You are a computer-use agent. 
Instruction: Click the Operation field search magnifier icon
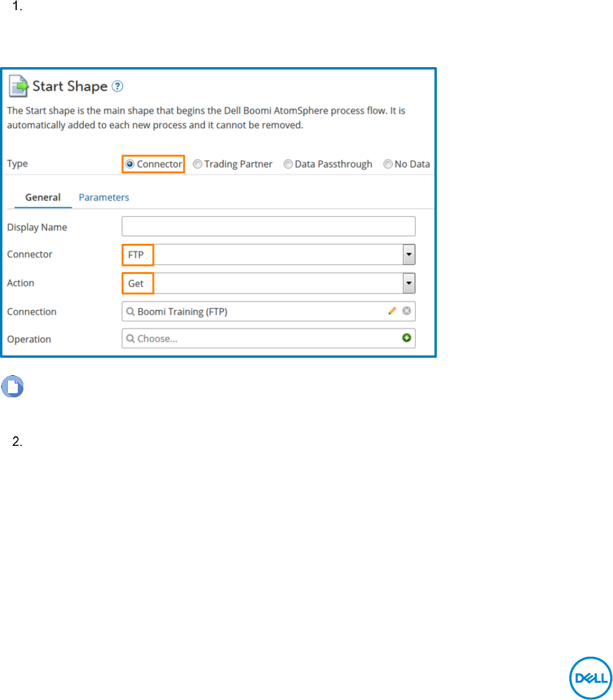click(131, 339)
